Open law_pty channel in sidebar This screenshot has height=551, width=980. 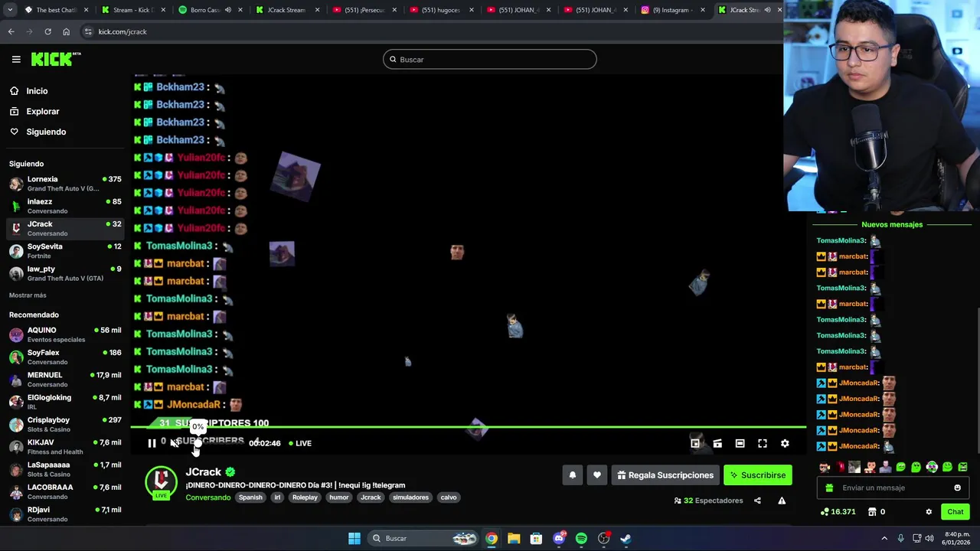(x=65, y=273)
